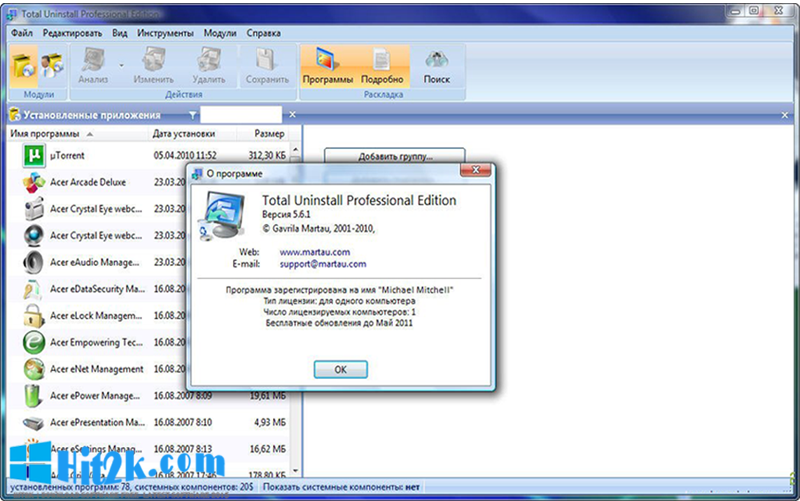This screenshot has width=800, height=501.
Task: Open the Справка menu
Action: pos(263,33)
